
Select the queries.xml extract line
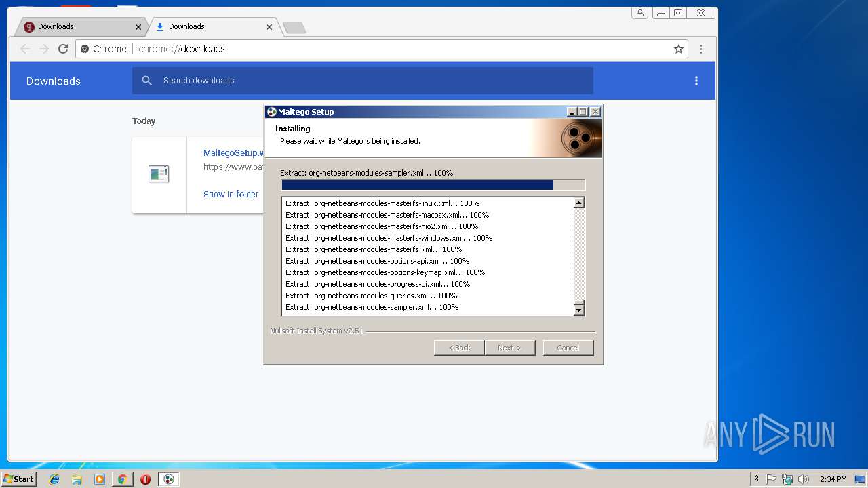coord(371,296)
